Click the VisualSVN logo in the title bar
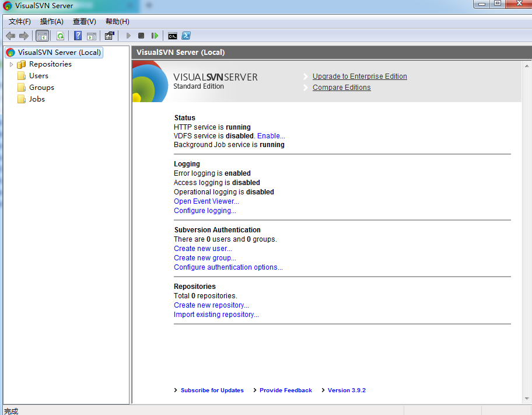The width and height of the screenshot is (532, 415). 7,6
